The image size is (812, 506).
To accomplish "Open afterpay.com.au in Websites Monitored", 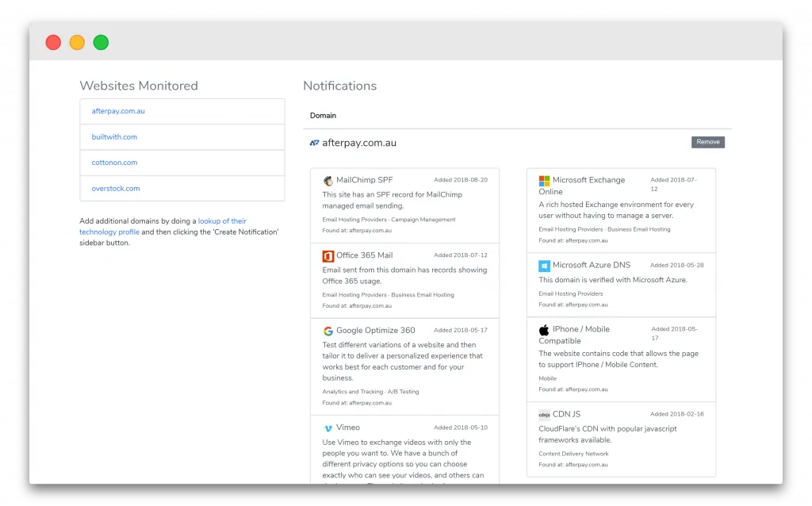I will pos(118,111).
